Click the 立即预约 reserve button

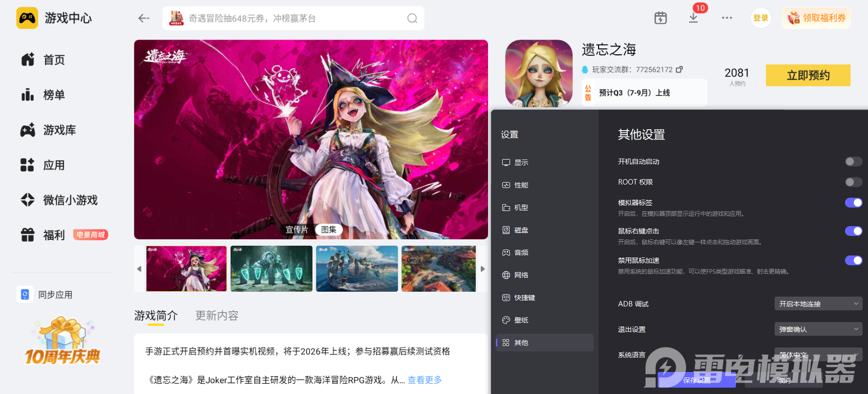pos(808,75)
